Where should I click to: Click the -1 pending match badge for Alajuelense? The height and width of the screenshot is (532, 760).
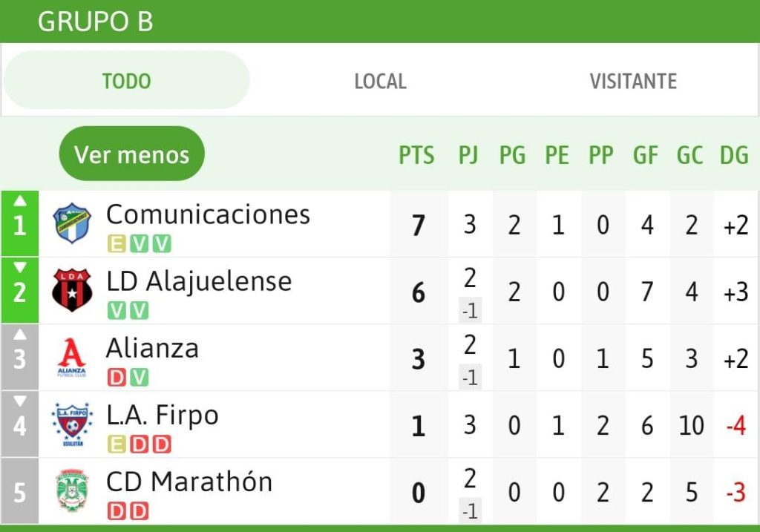[470, 311]
